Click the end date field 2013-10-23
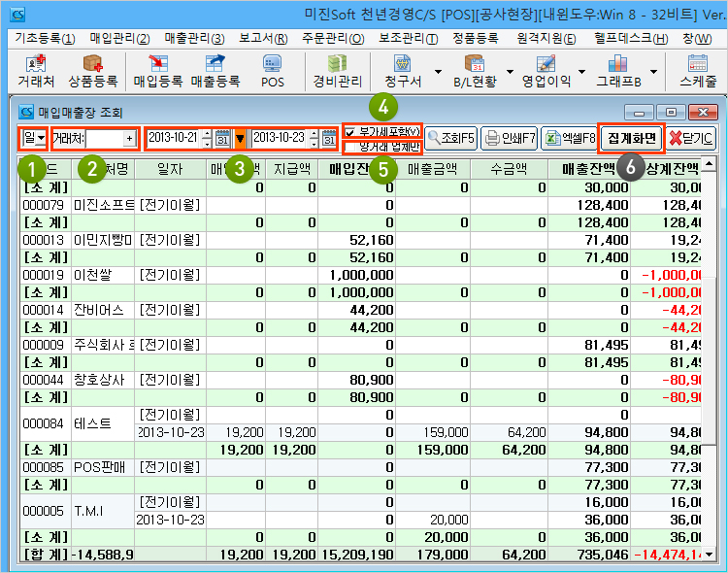This screenshot has width=728, height=573. [281, 138]
